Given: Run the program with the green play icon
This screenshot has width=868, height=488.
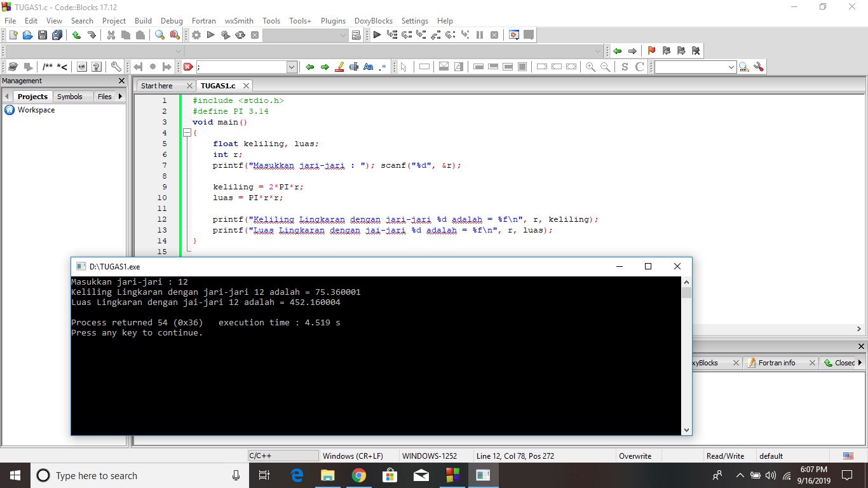Looking at the screenshot, I should [210, 35].
